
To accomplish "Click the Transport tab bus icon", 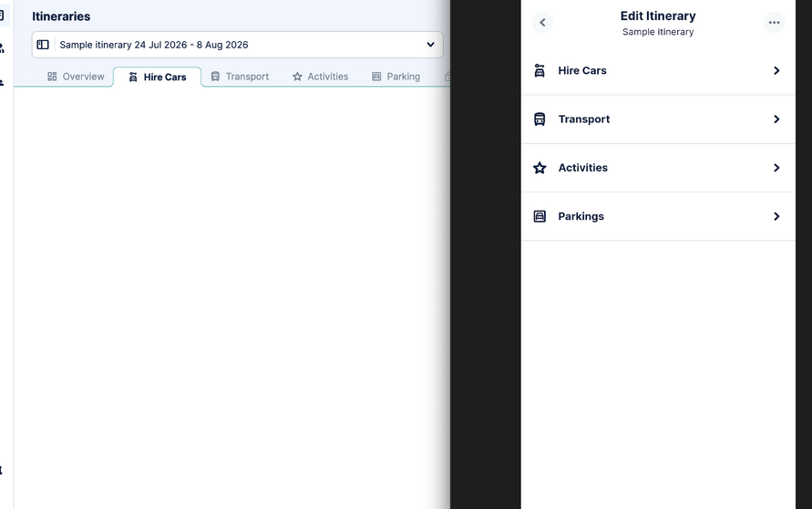I will click(215, 77).
